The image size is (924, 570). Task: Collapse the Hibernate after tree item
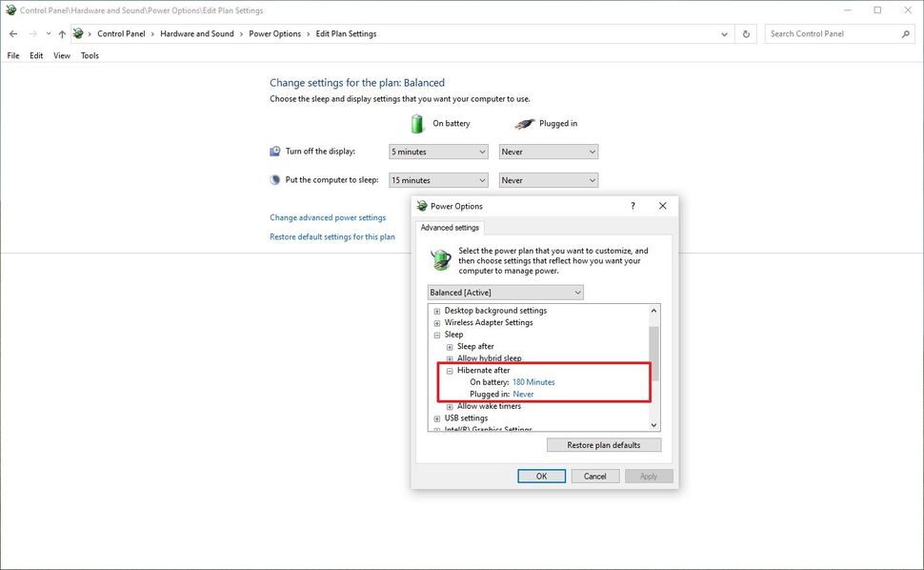click(x=450, y=370)
